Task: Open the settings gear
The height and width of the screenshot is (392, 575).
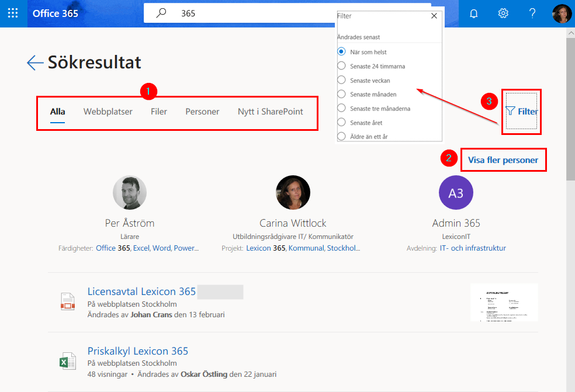Action: [503, 13]
